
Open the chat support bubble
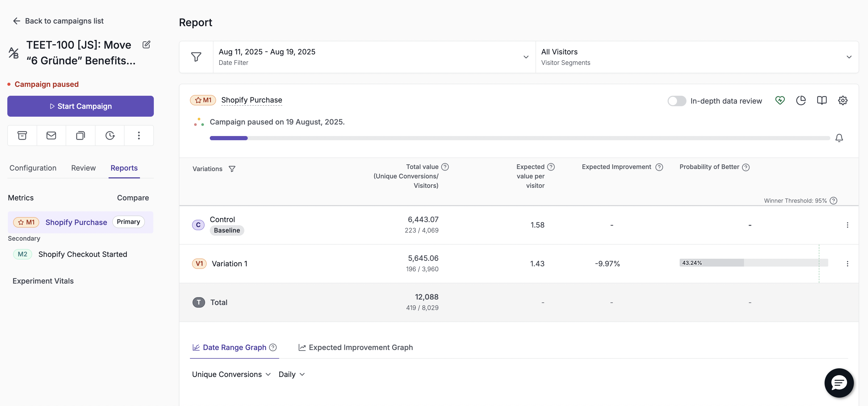(x=839, y=383)
